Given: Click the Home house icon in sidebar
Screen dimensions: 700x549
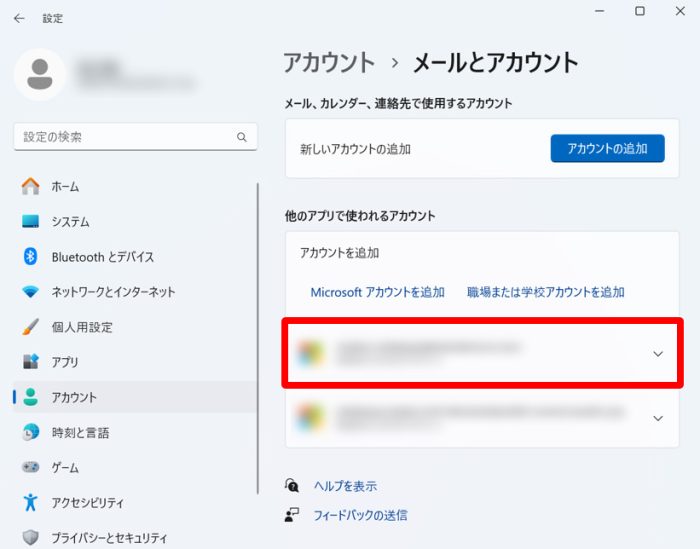Looking at the screenshot, I should 31,186.
